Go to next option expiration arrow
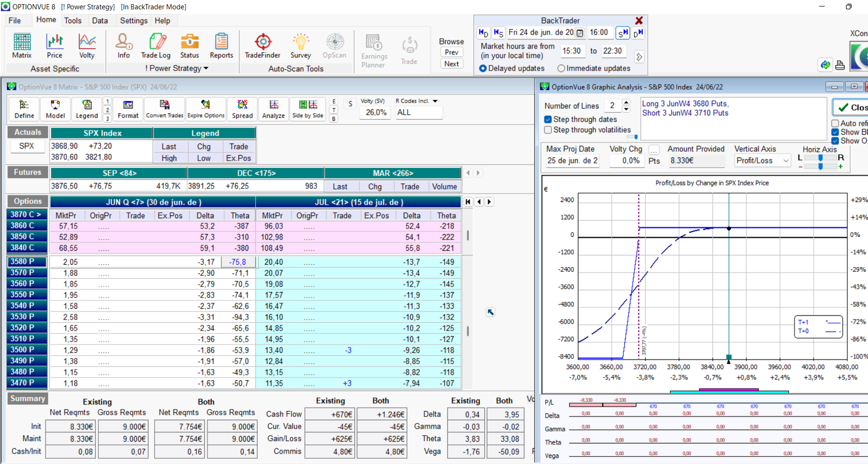 pos(489,202)
